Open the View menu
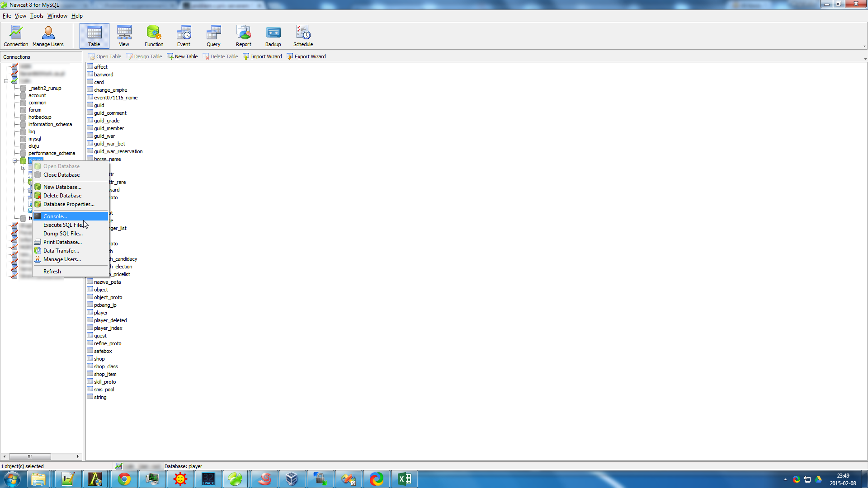Viewport: 868px width, 488px height. pyautogui.click(x=20, y=16)
